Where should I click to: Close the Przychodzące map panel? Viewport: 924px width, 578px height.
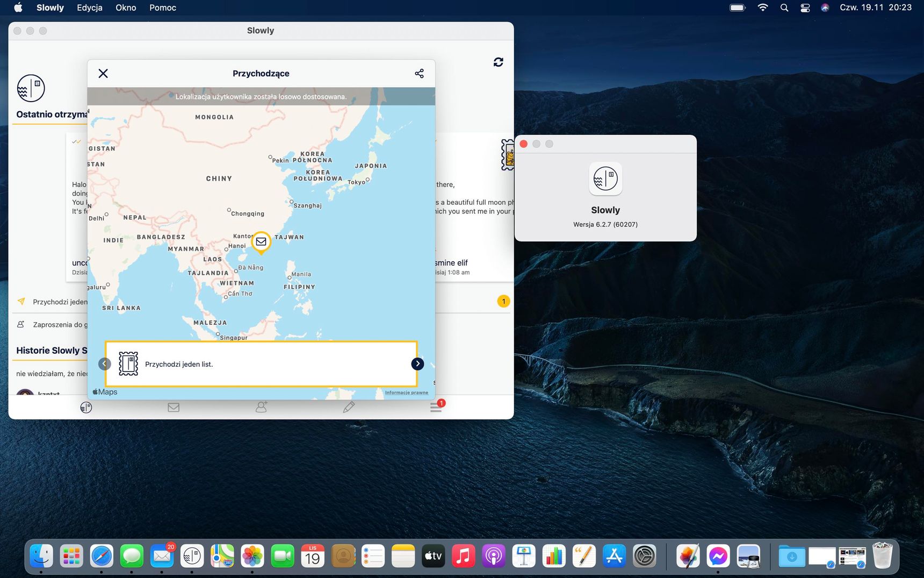[103, 73]
